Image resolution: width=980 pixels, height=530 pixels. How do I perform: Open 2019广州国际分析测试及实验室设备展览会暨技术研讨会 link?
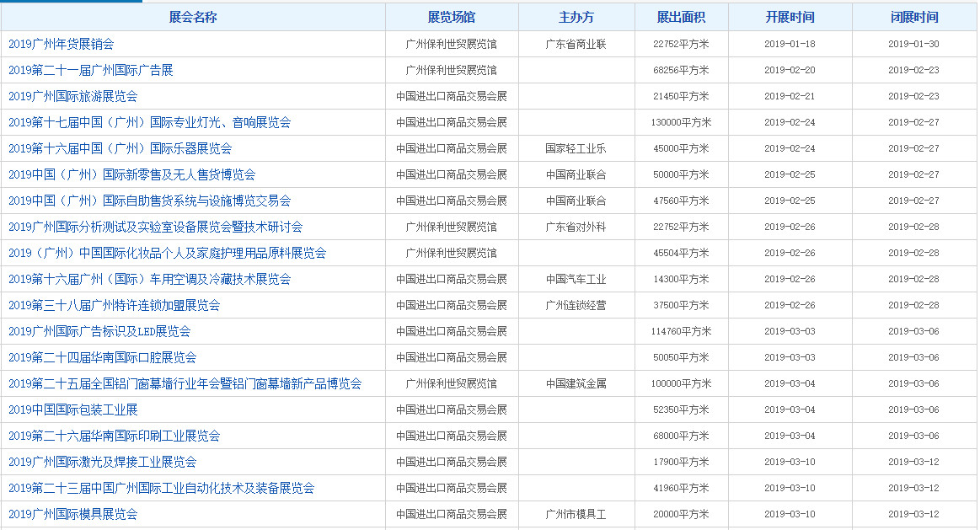click(156, 227)
